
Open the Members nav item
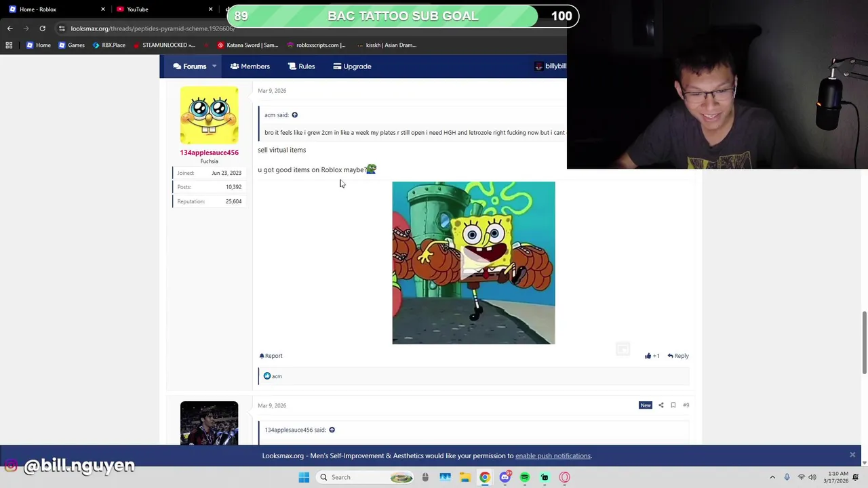click(x=250, y=66)
